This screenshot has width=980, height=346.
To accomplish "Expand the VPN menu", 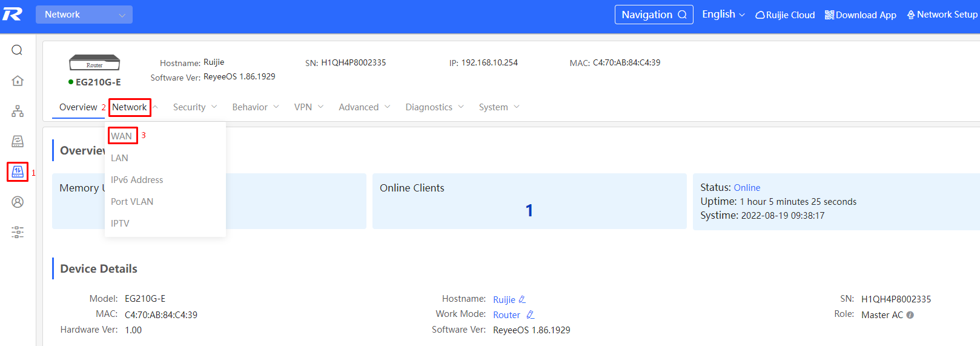I will 309,107.
